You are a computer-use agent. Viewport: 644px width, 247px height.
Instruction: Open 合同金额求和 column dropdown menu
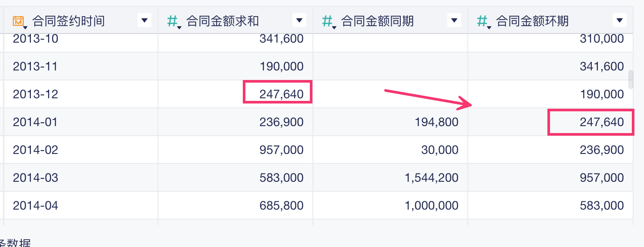click(299, 20)
